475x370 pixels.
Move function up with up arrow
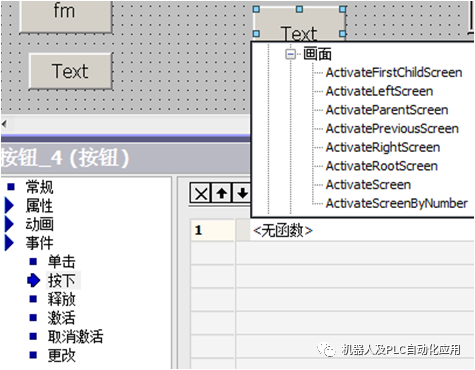click(x=221, y=193)
